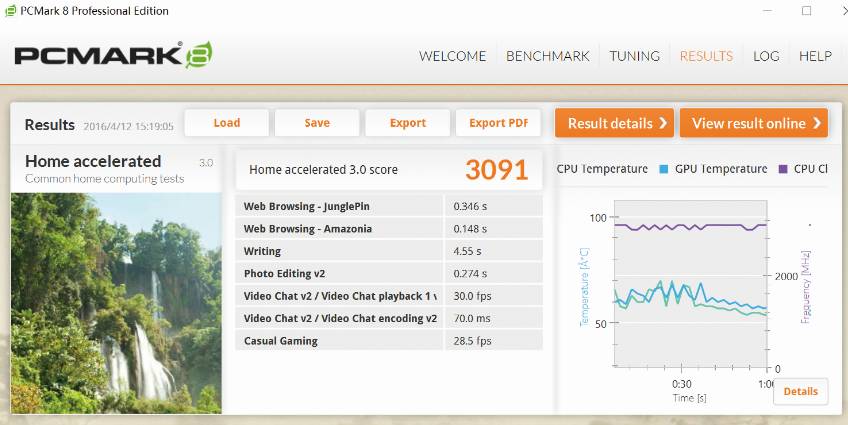Click the PCMark 8 logo
The image size is (848, 425).
[x=114, y=55]
